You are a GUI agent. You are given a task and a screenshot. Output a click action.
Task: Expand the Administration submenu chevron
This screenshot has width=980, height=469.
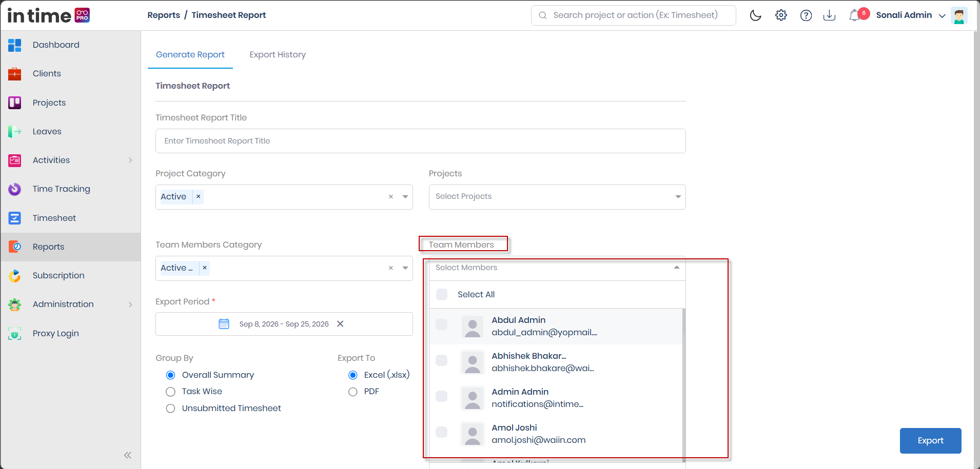coord(130,304)
